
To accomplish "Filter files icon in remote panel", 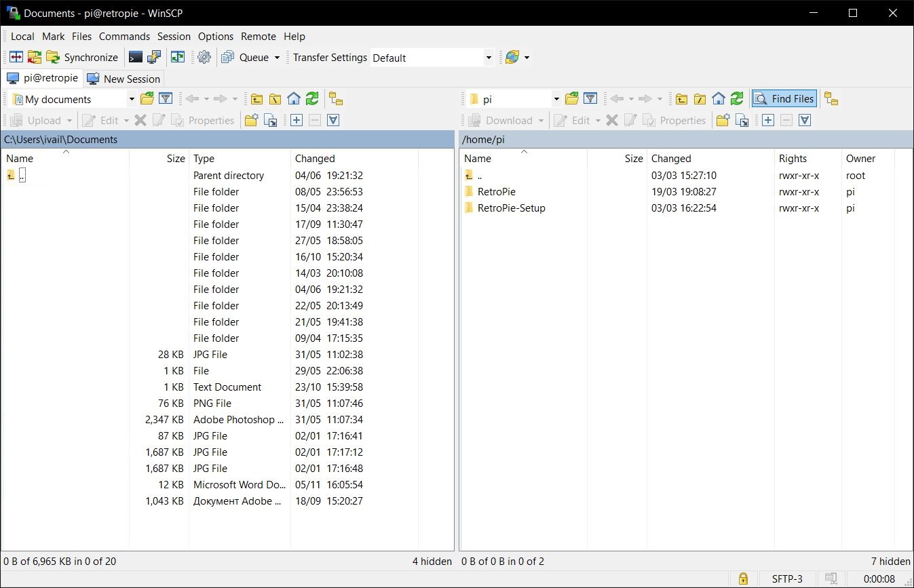I will pos(590,99).
